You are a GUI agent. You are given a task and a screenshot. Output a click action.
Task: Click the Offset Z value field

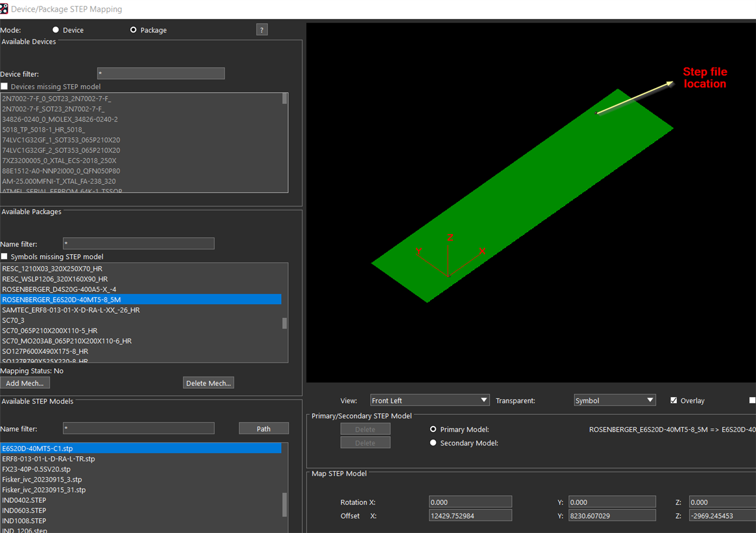click(x=722, y=515)
